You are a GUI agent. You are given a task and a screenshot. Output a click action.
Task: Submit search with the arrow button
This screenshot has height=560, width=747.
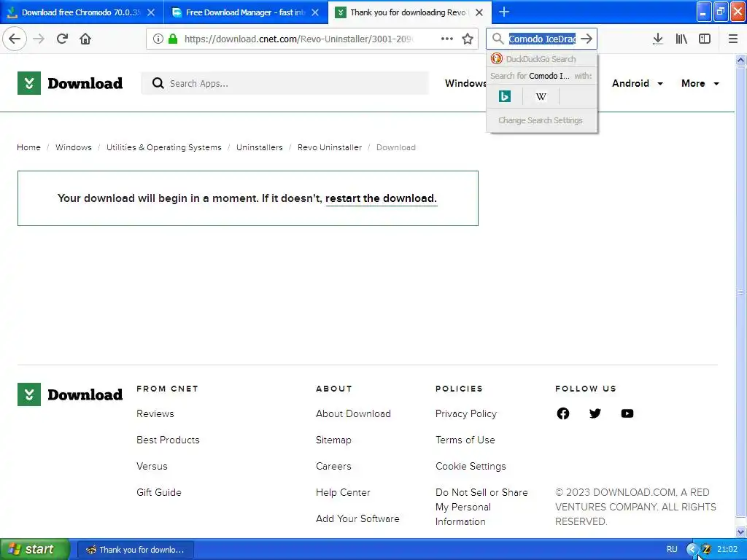click(x=587, y=39)
